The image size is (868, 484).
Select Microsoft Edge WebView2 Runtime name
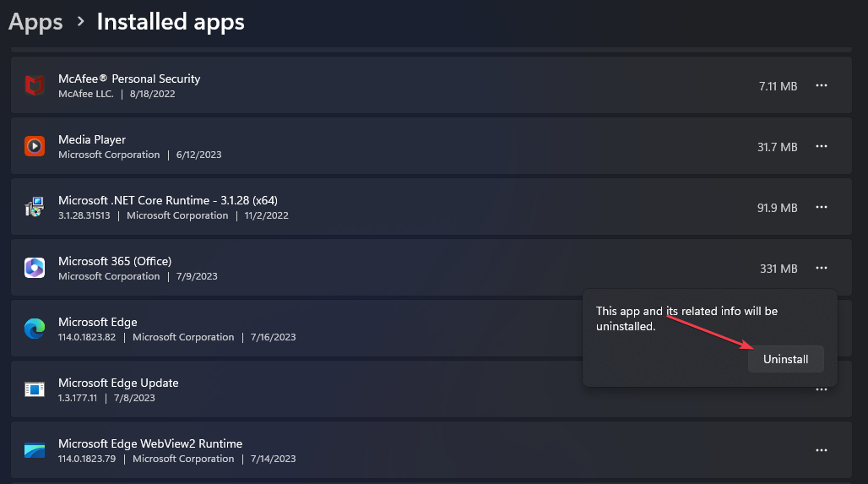[150, 444]
